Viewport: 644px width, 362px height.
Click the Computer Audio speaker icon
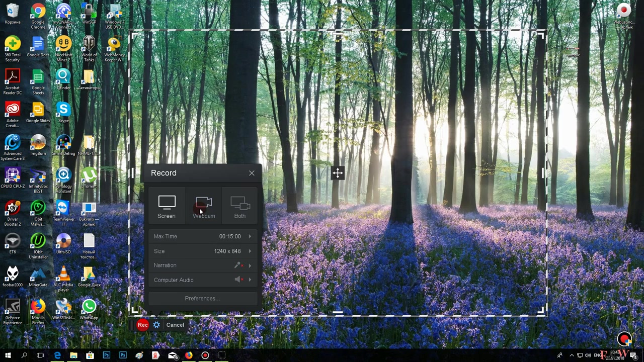[236, 280]
